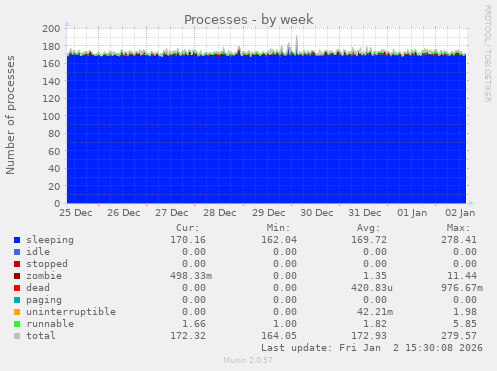Click the '02 Jan' x-axis date label
The image size is (497, 371).
460,213
